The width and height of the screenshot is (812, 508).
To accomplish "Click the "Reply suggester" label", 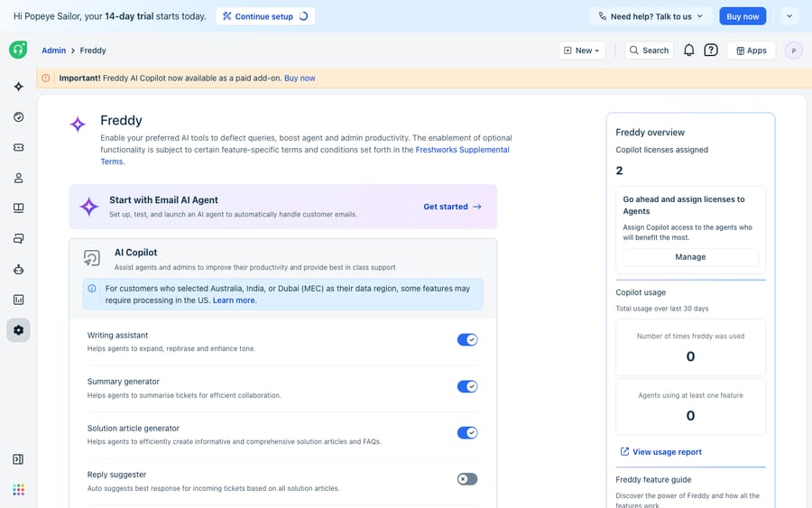I will 116,475.
